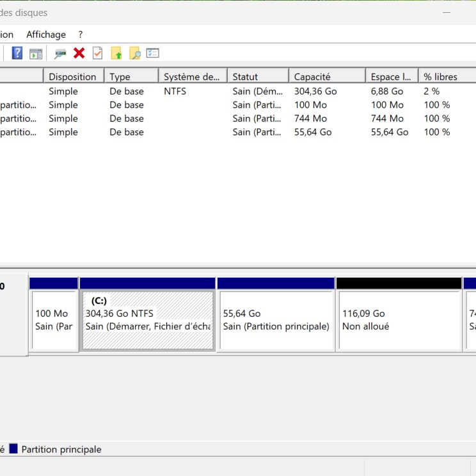
Task: Select the (C:) partition block in disk map
Action: pos(147,320)
